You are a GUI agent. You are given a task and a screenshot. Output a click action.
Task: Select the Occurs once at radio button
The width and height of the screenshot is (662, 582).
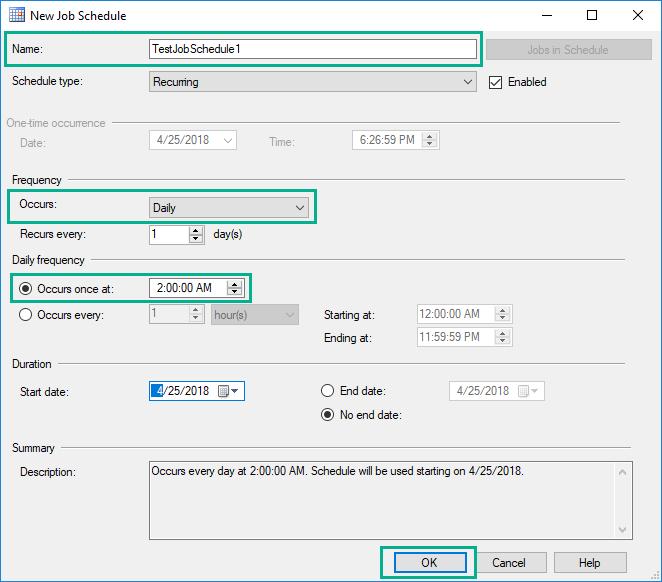[25, 288]
